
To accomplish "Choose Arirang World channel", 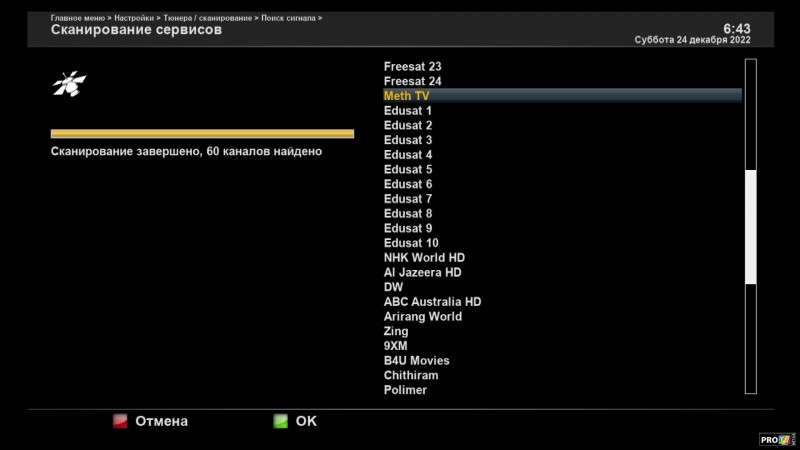I will coord(422,316).
